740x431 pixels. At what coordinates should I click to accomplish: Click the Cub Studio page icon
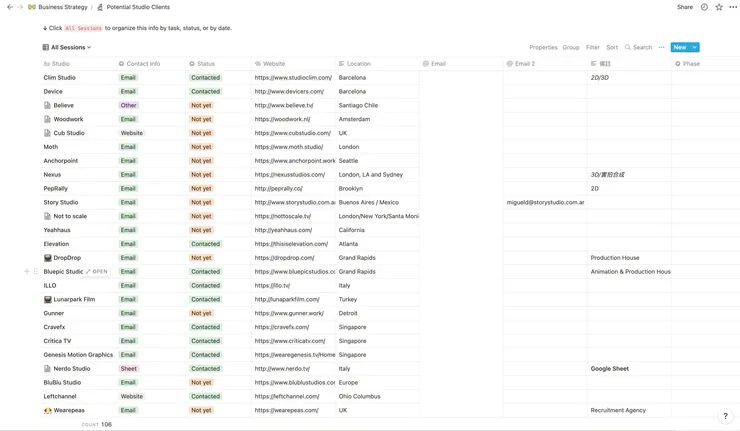(47, 133)
